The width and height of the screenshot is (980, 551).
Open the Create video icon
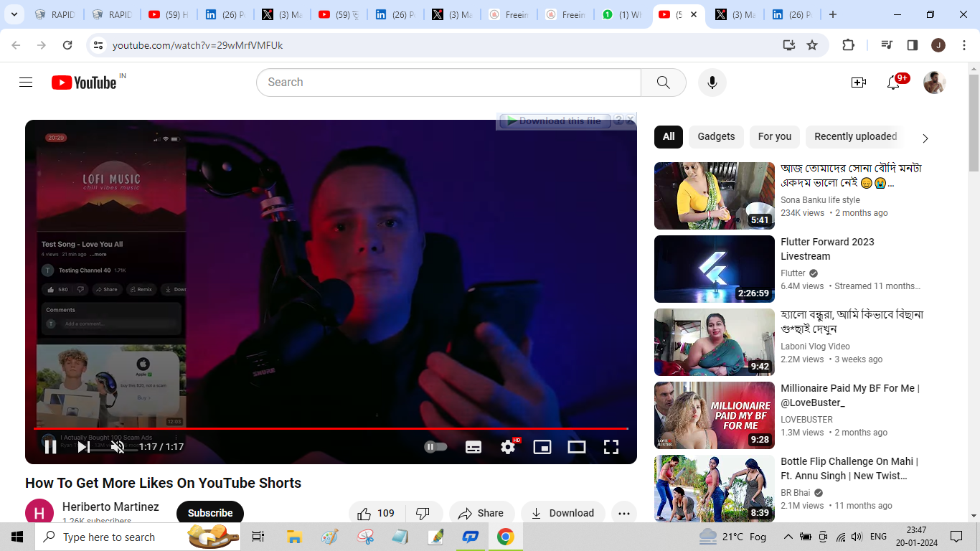pos(859,83)
